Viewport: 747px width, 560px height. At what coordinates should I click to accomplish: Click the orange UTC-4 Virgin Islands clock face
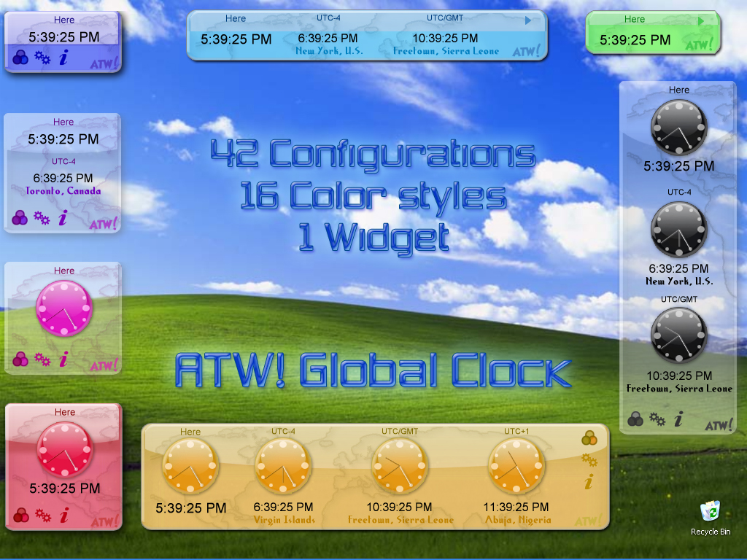pyautogui.click(x=283, y=466)
